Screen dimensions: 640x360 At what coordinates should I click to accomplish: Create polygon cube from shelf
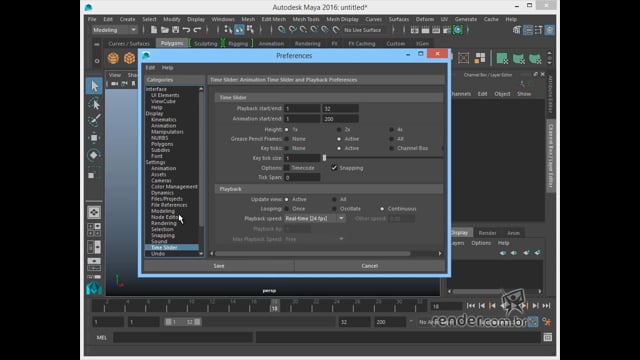(129, 58)
